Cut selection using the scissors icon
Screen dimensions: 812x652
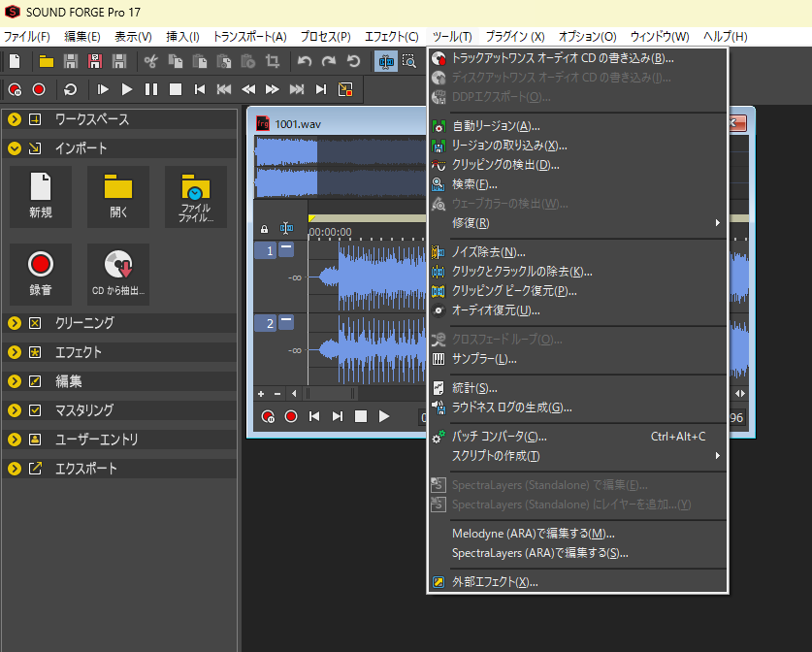150,62
